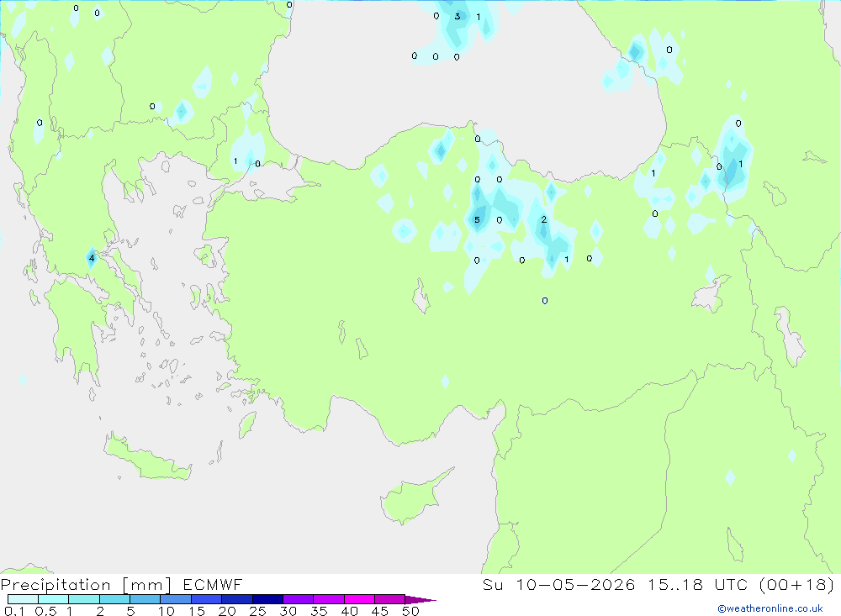Select the 35–40 mm violet legend swatch

click(328, 599)
